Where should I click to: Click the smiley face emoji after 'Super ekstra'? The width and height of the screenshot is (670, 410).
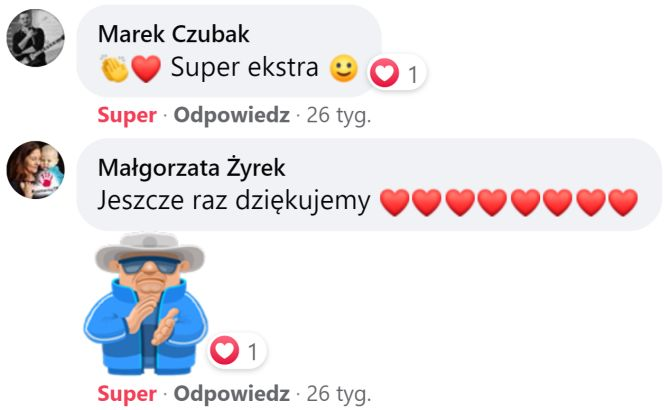coord(344,68)
